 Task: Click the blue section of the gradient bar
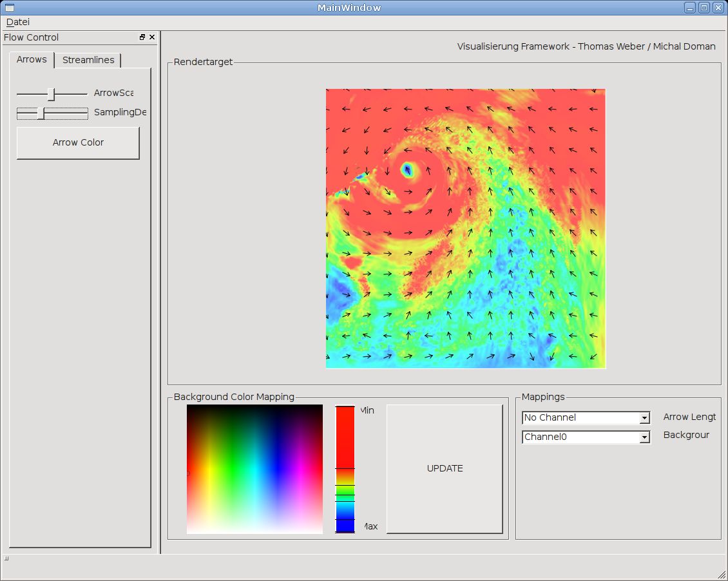[x=345, y=525]
